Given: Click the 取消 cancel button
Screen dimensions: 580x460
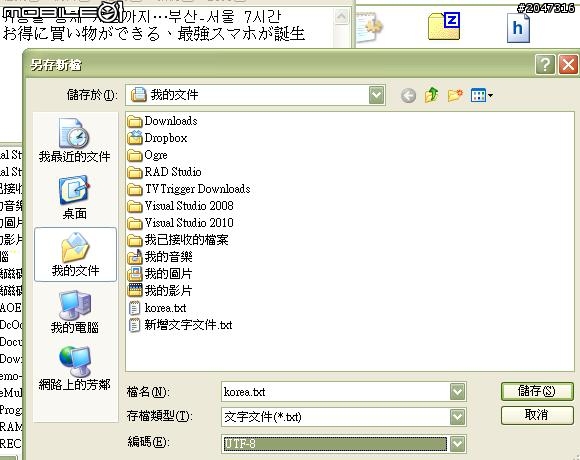Looking at the screenshot, I should click(537, 415).
